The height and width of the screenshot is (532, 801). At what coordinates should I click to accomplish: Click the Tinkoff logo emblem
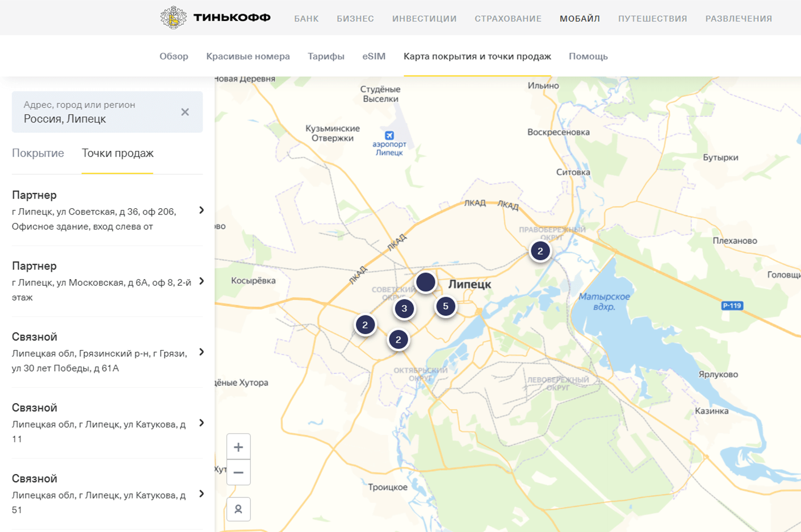coord(173,18)
